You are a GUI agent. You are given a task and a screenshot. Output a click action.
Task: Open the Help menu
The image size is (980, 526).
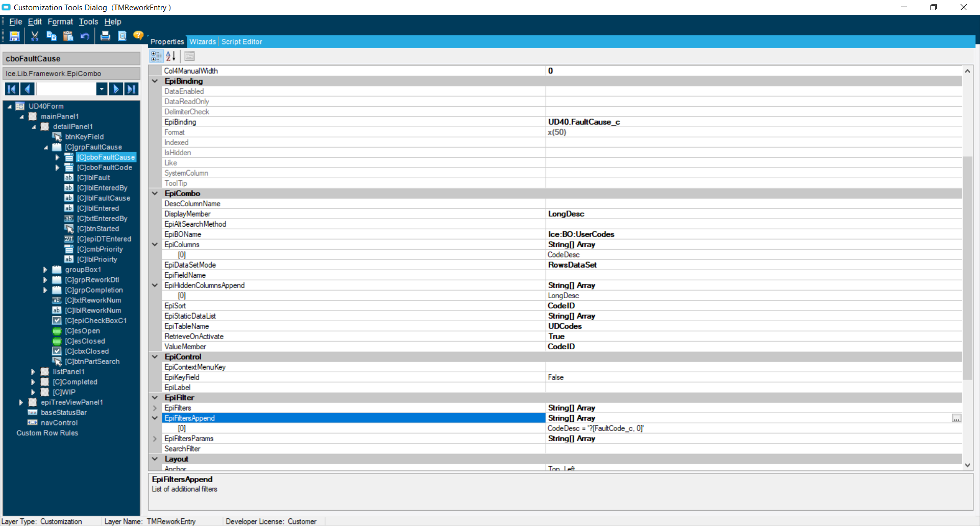[x=113, y=21]
